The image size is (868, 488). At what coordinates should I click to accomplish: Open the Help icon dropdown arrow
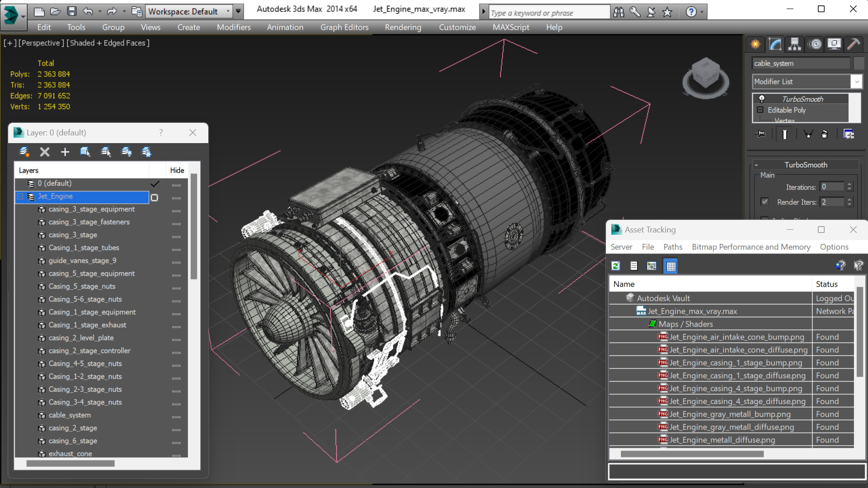tap(702, 12)
